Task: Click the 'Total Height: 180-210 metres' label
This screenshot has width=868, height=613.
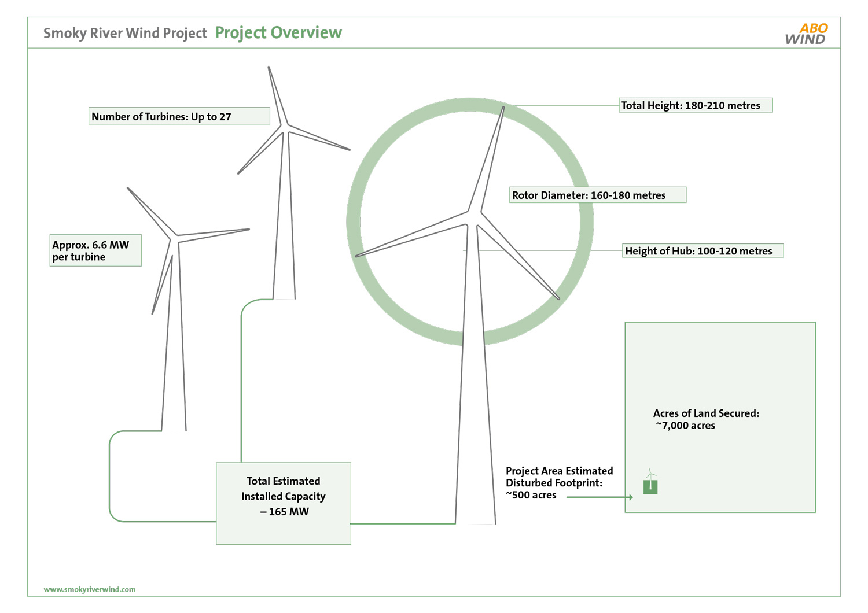Action: [696, 105]
